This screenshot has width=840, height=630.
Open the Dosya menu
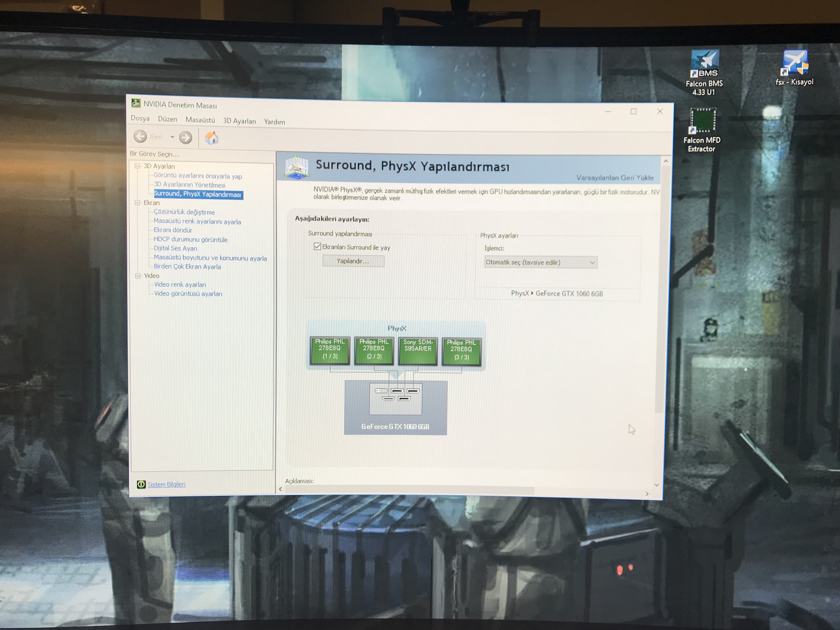click(140, 118)
